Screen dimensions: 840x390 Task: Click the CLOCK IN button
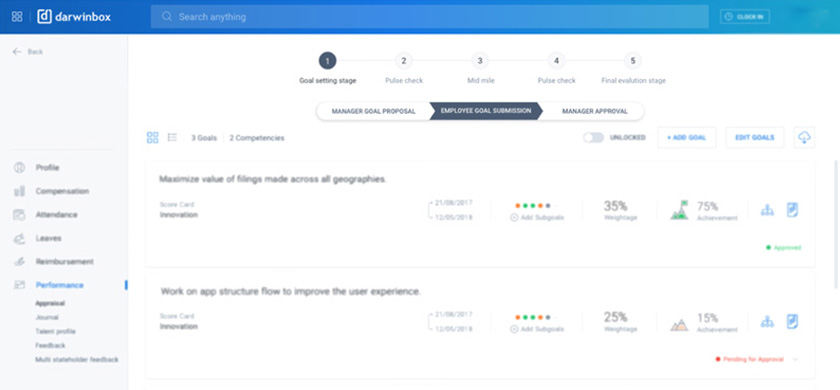pyautogui.click(x=745, y=17)
